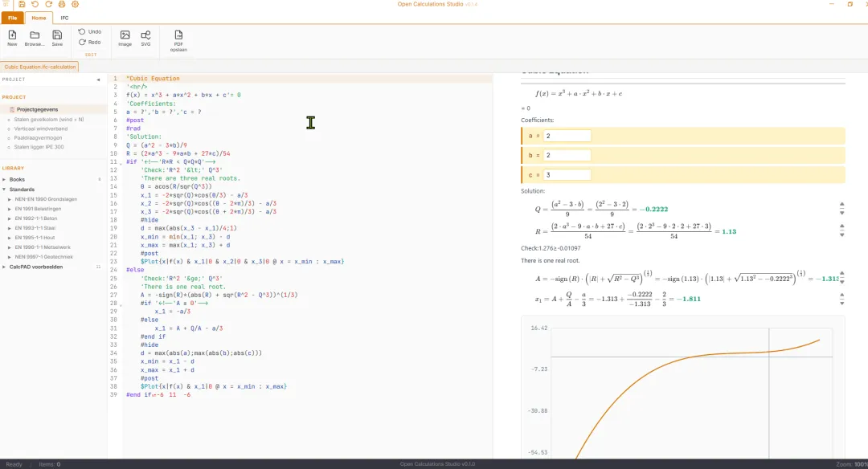Expand the Books library node
Viewport: 868px width, 469px height.
(5, 179)
